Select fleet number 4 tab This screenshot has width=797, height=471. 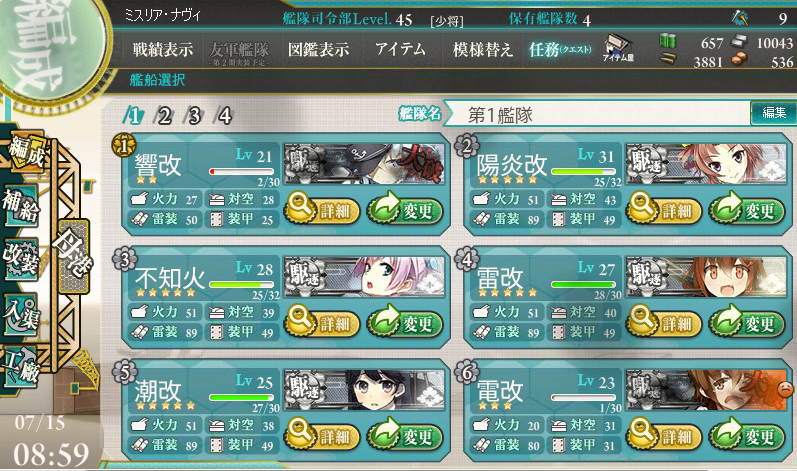[x=224, y=116]
